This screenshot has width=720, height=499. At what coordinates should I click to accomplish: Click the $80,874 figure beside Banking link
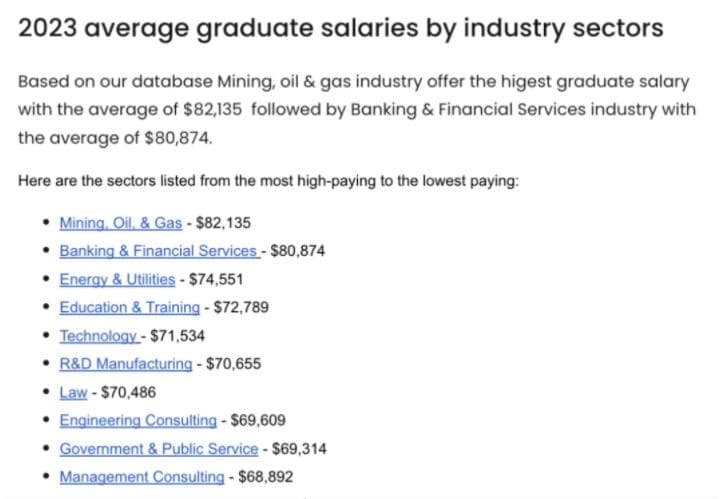(x=298, y=251)
